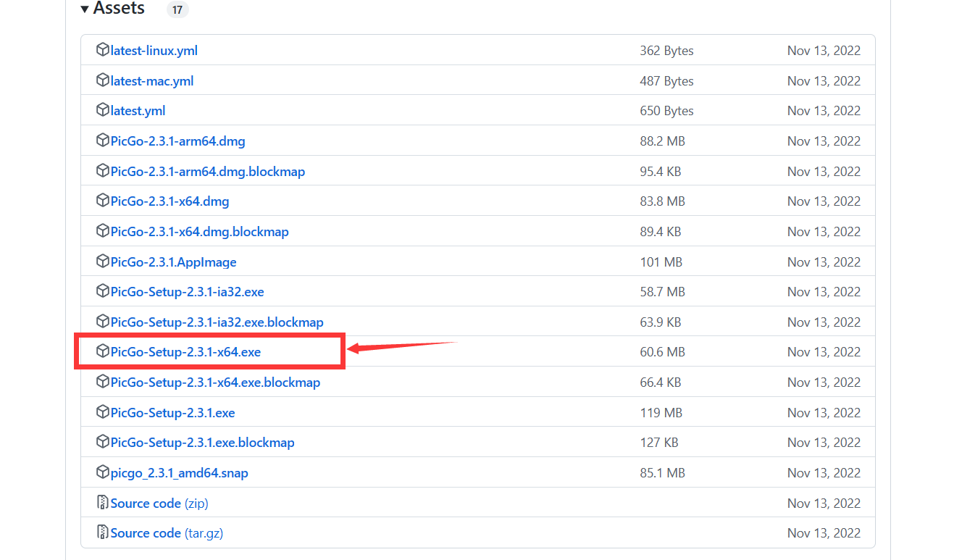Viewport: 962px width, 560px height.
Task: Download the PicGo-Setup-2.3.1.exe file
Action: (x=172, y=413)
